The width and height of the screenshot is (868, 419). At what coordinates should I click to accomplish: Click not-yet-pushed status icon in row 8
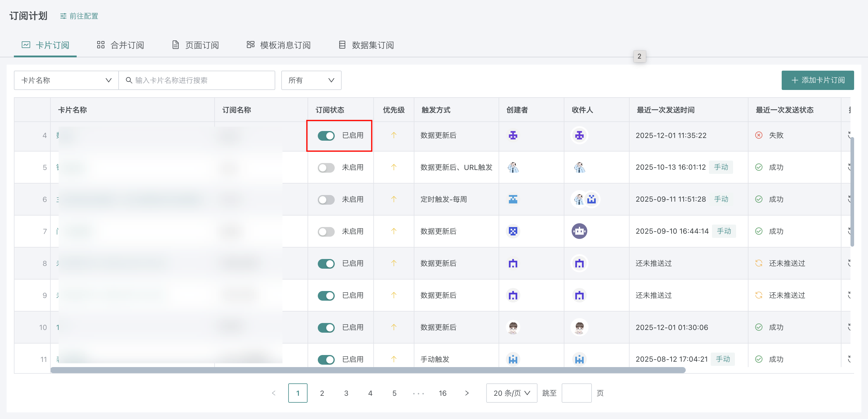[758, 263]
